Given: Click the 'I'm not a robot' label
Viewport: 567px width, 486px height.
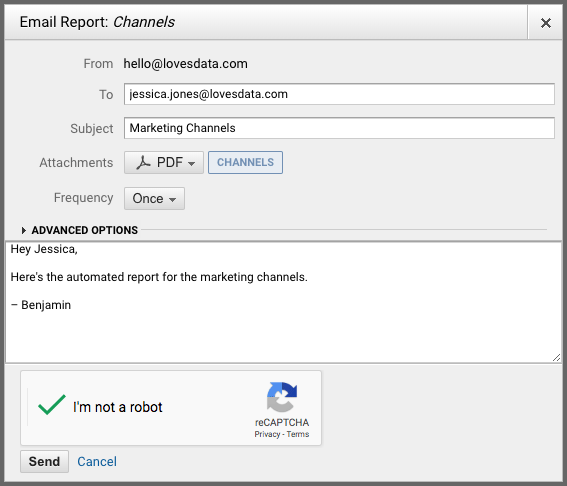Looking at the screenshot, I should pos(118,407).
